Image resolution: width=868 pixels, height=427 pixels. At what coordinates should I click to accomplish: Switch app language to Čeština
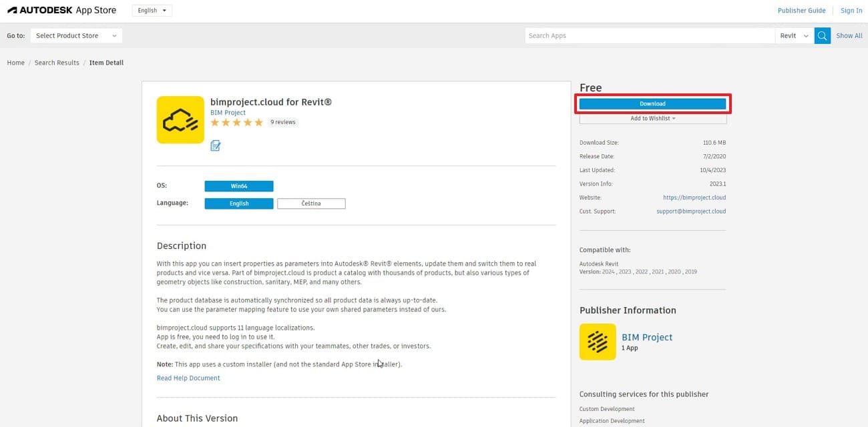(x=311, y=203)
